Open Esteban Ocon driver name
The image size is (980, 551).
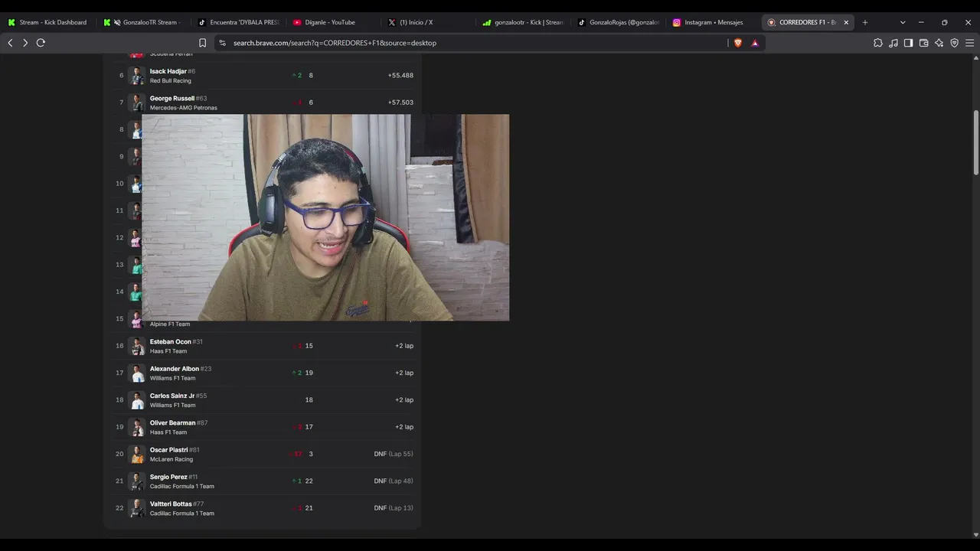coord(171,341)
